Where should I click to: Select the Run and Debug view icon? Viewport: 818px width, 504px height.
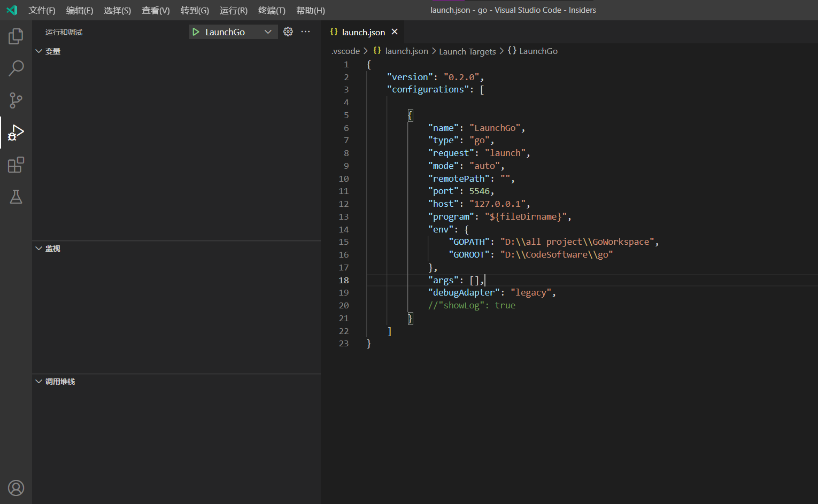16,133
